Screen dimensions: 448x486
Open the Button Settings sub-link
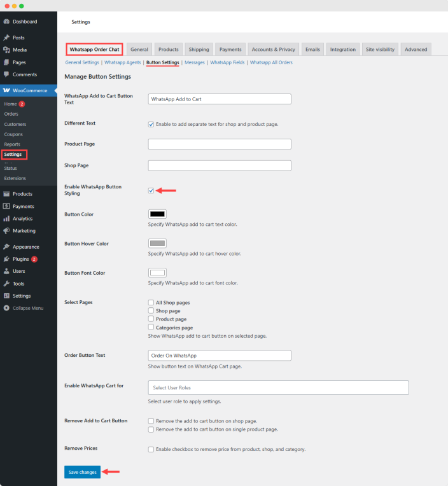pyautogui.click(x=163, y=62)
